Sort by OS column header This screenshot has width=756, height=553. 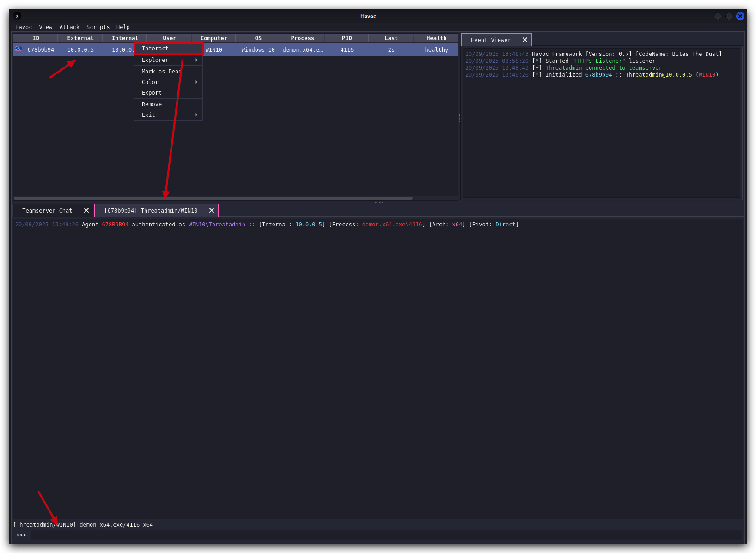(258, 38)
